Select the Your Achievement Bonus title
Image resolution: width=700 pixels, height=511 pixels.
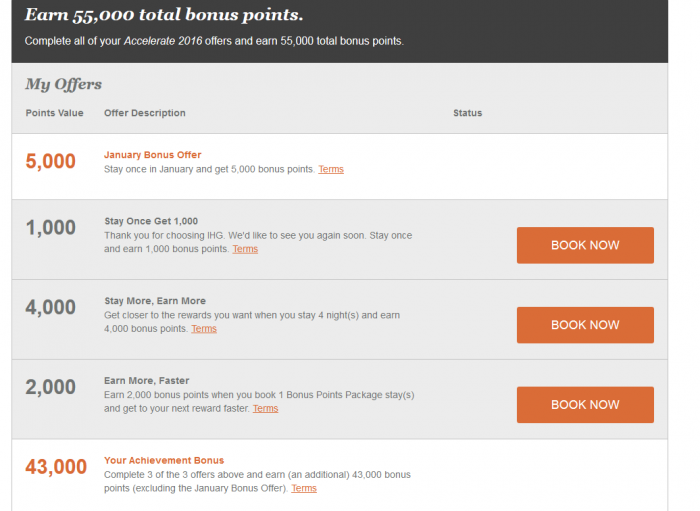tap(164, 461)
